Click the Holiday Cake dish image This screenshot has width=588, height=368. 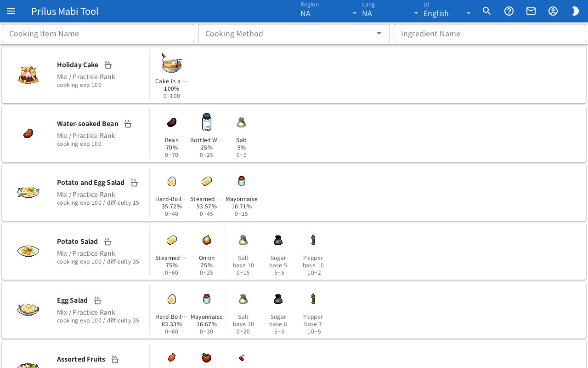click(28, 75)
